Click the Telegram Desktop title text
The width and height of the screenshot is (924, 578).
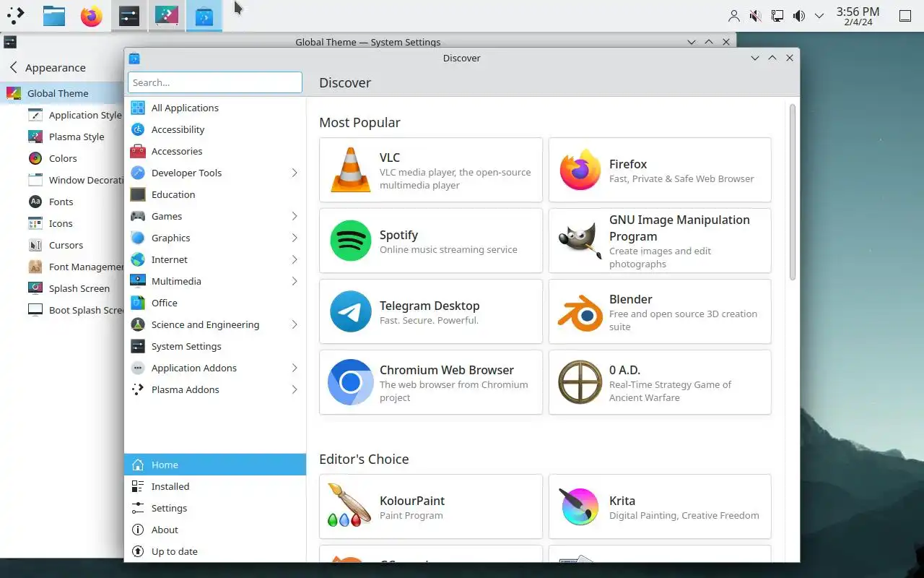click(x=430, y=306)
